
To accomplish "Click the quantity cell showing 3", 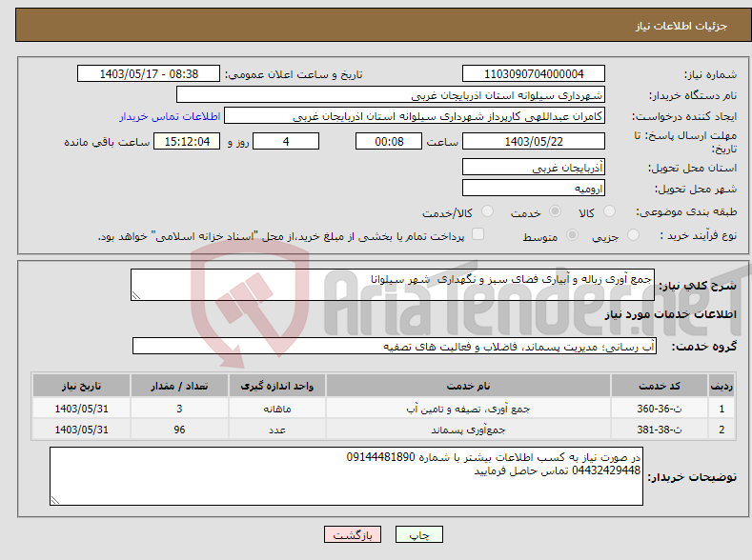I will 179,409.
